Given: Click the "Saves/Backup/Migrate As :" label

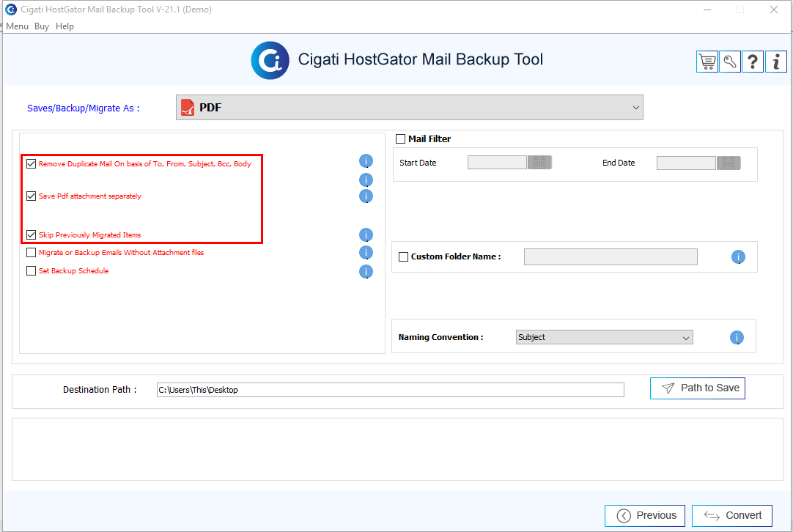Looking at the screenshot, I should coord(84,108).
